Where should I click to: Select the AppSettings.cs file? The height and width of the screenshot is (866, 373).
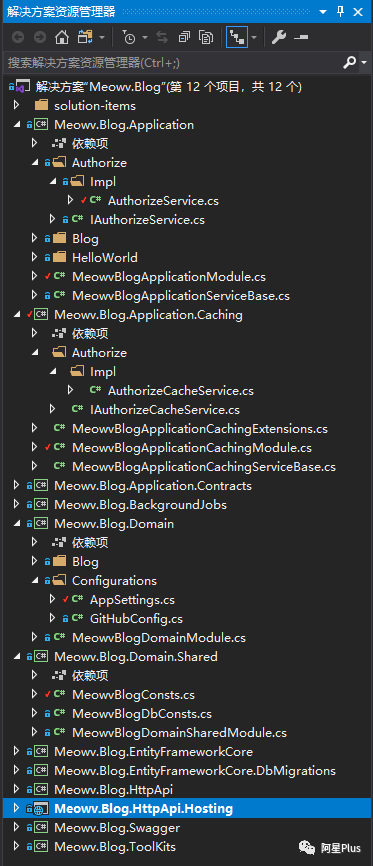pos(132,599)
